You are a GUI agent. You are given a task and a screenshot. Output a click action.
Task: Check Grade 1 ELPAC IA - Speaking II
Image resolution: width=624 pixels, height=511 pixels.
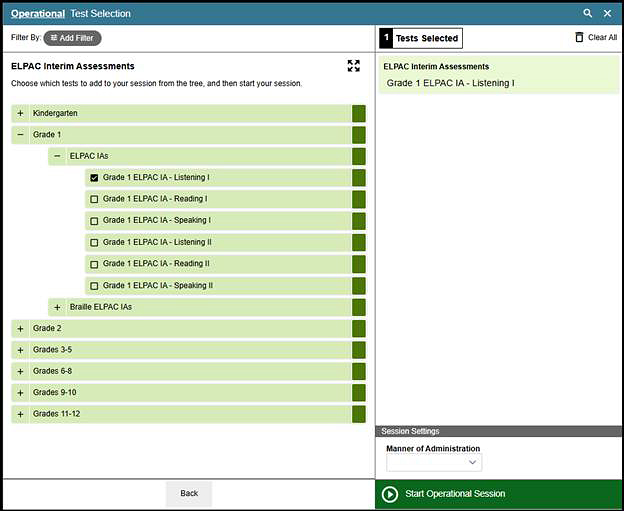(94, 286)
